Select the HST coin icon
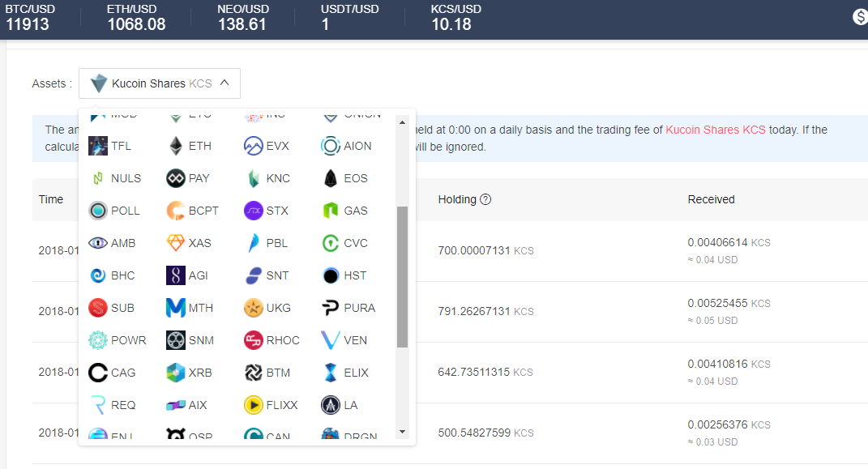This screenshot has height=469, width=868. (x=331, y=275)
